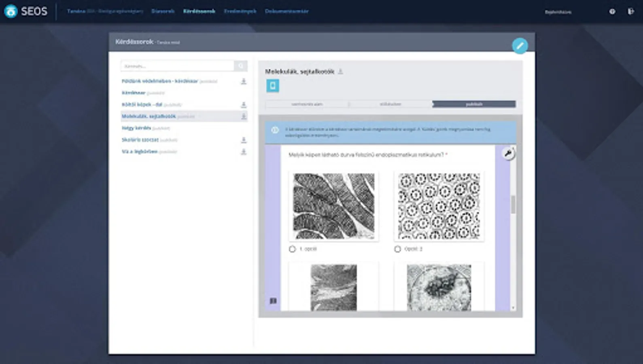Open the Költői képek questionnaire in the list
The image size is (643, 364).
click(x=142, y=105)
